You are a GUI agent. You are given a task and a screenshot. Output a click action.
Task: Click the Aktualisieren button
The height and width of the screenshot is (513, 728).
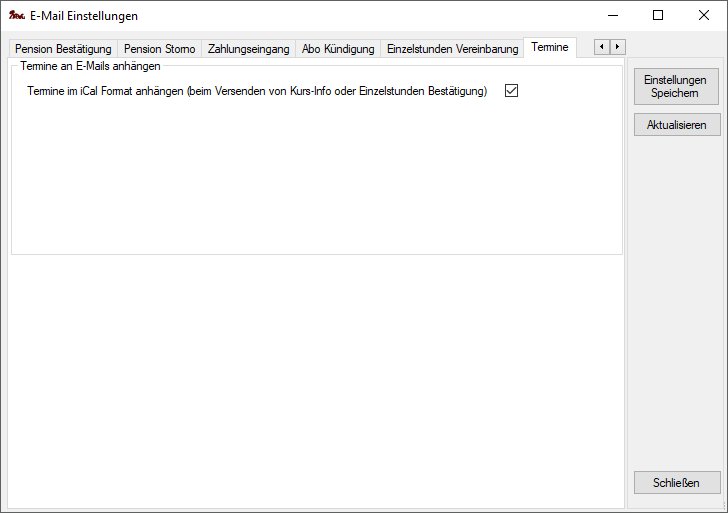[677, 125]
